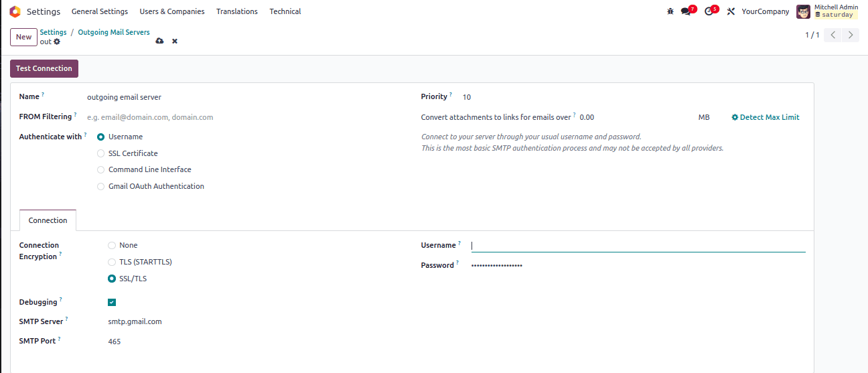868x373 pixels.
Task: Click the Odoo home logo icon
Action: [x=15, y=11]
